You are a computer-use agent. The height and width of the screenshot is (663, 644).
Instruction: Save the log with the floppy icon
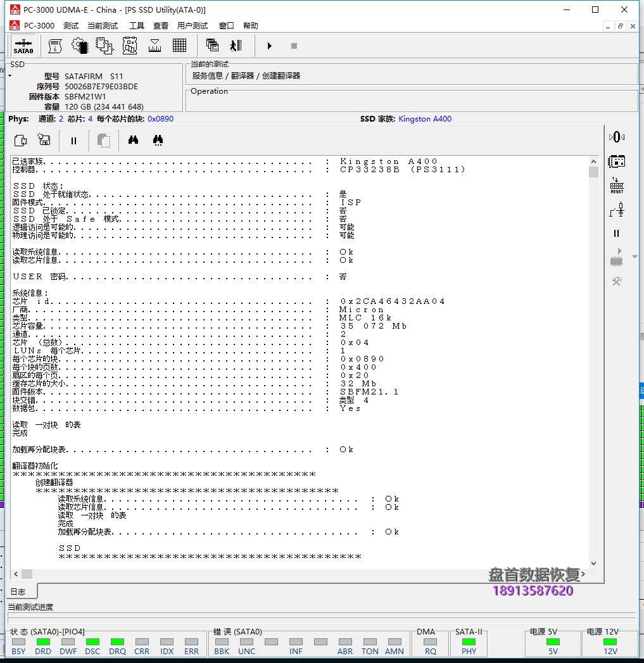coord(43,140)
